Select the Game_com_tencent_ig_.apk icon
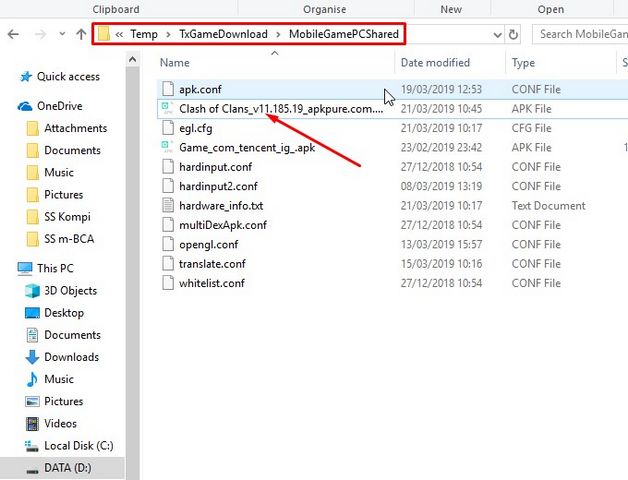The image size is (628, 480). click(167, 147)
